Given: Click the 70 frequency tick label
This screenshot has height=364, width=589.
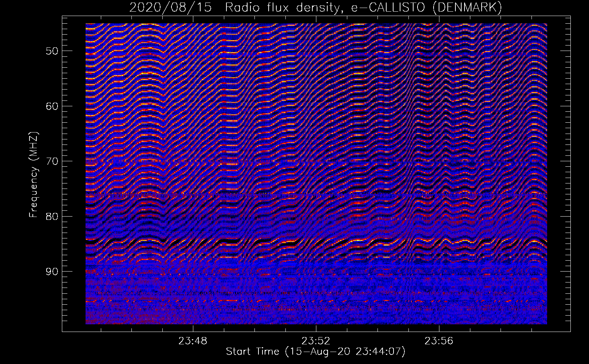Looking at the screenshot, I should [52, 161].
